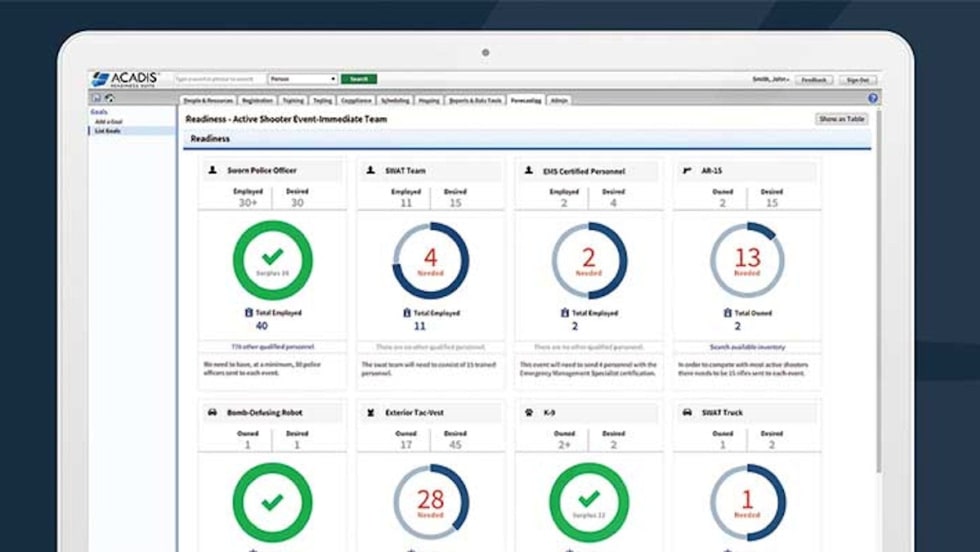The image size is (980, 552).
Task: Open help via the blue question mark icon
Action: pyautogui.click(x=872, y=99)
